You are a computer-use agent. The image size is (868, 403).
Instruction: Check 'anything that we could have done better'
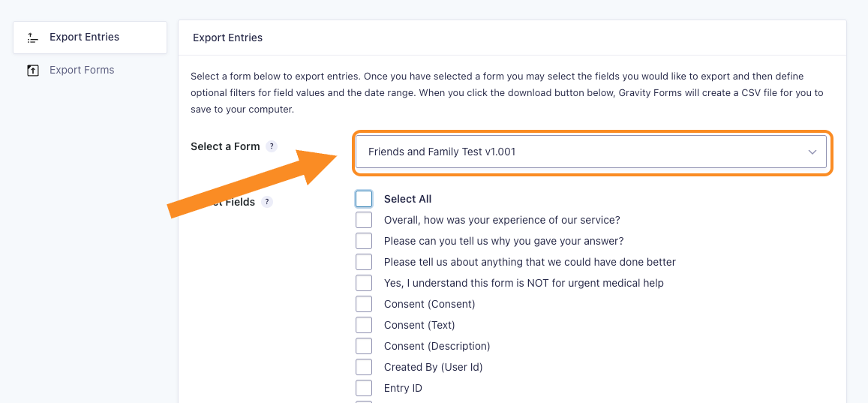pyautogui.click(x=364, y=262)
